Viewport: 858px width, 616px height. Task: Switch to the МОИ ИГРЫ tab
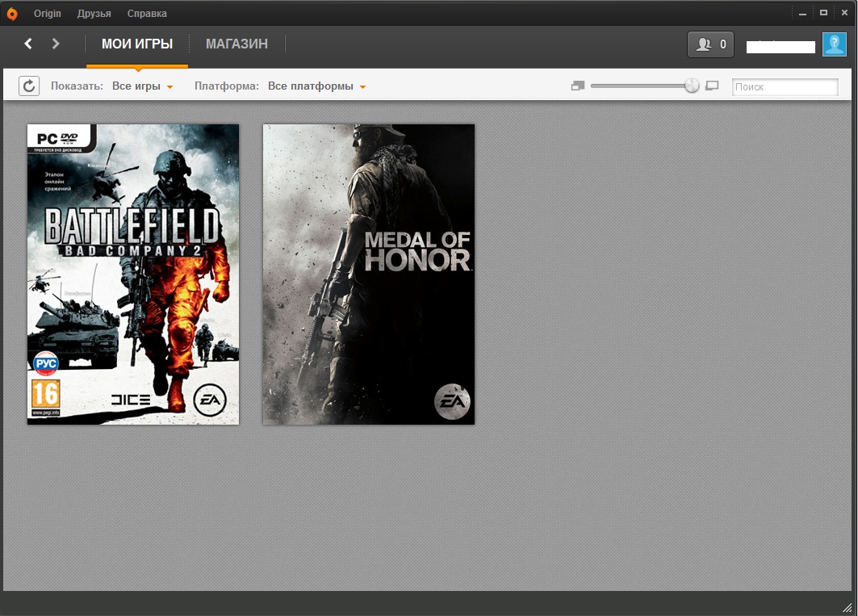point(136,44)
